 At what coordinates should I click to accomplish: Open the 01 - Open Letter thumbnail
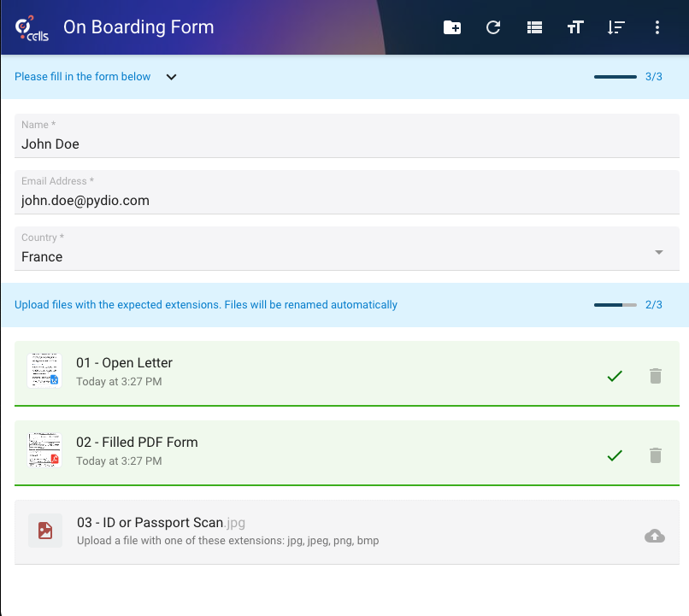[x=44, y=371]
